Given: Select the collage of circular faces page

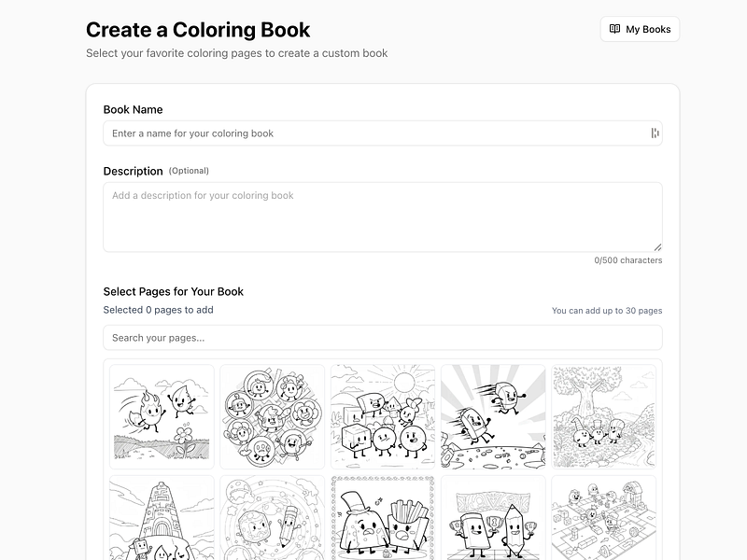Looking at the screenshot, I should click(272, 416).
